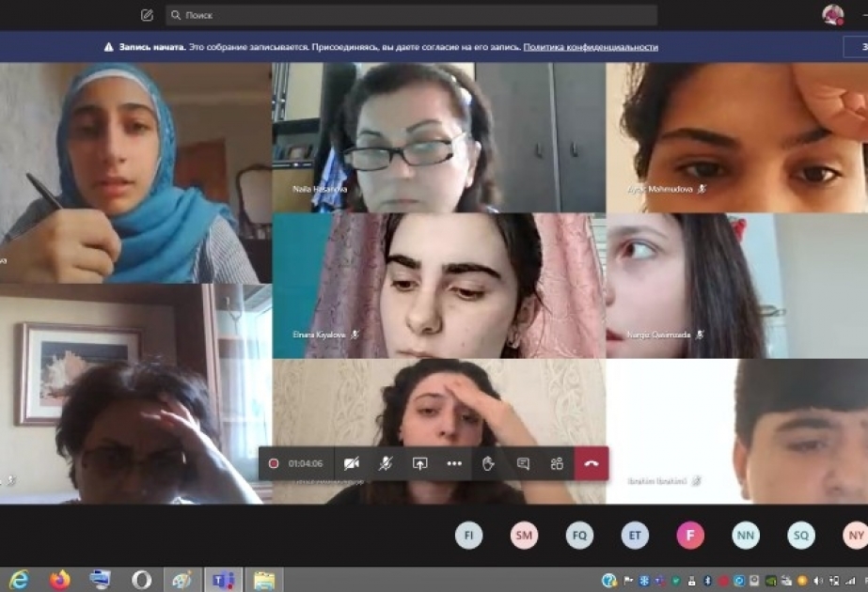Select the SQ participant avatar

[x=801, y=535]
